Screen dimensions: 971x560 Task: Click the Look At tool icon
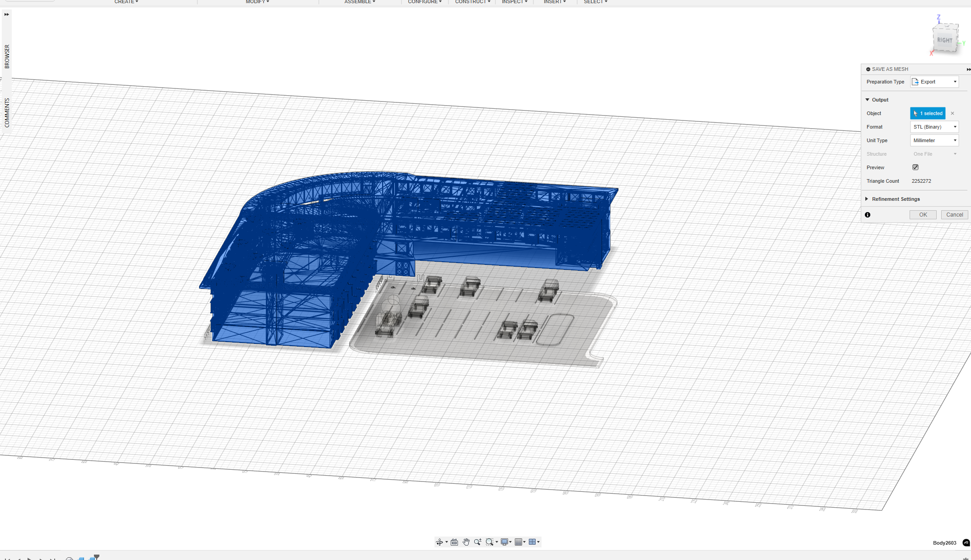coord(454,542)
